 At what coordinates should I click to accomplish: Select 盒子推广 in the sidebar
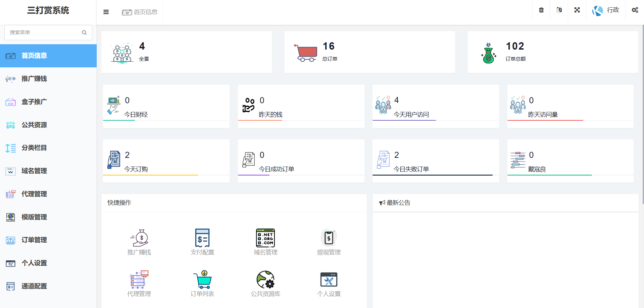(x=34, y=102)
